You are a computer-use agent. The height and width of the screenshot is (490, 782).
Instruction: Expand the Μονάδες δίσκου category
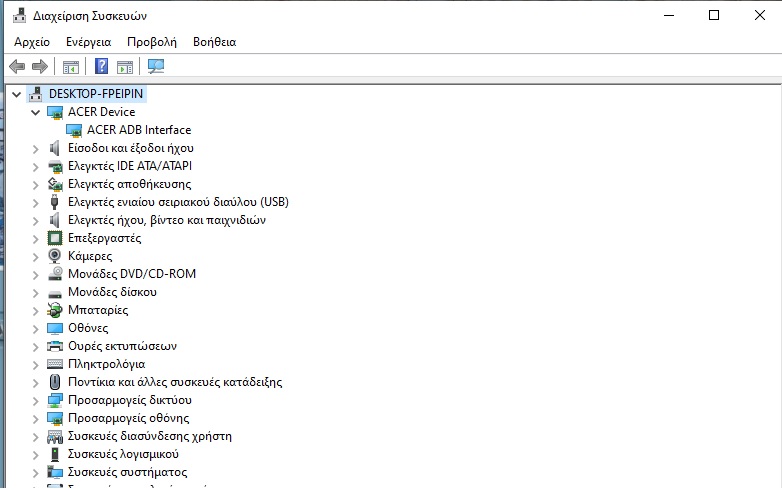click(36, 292)
